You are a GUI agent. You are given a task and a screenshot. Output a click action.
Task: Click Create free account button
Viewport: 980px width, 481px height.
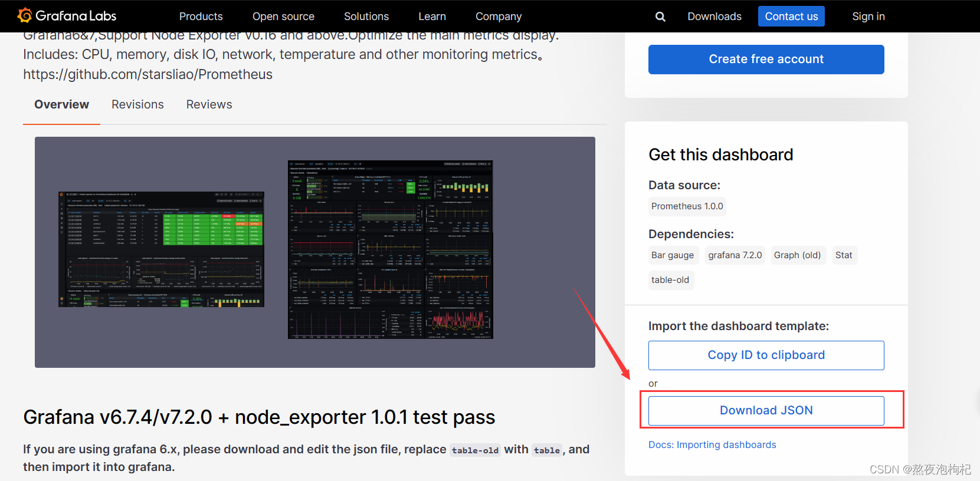766,59
